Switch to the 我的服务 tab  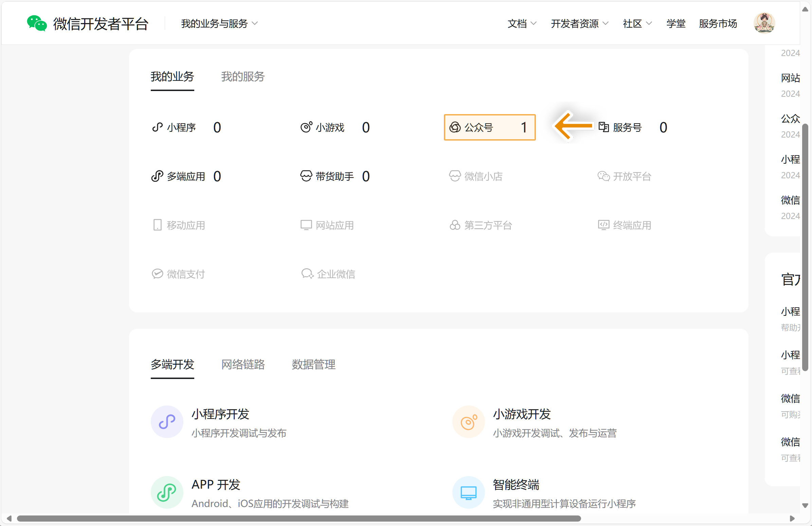[x=243, y=77]
